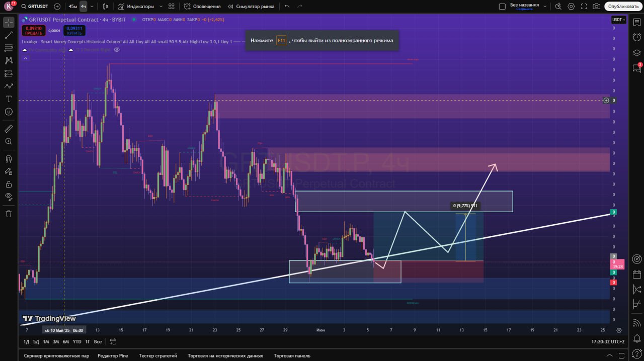Screen dimensions: 644x361
Task: Open the target icon panel on right sidebar
Action: click(636, 259)
